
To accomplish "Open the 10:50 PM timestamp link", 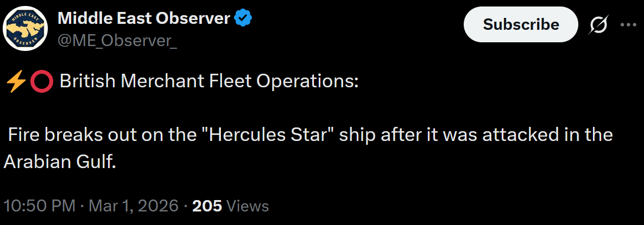I will pos(40,205).
